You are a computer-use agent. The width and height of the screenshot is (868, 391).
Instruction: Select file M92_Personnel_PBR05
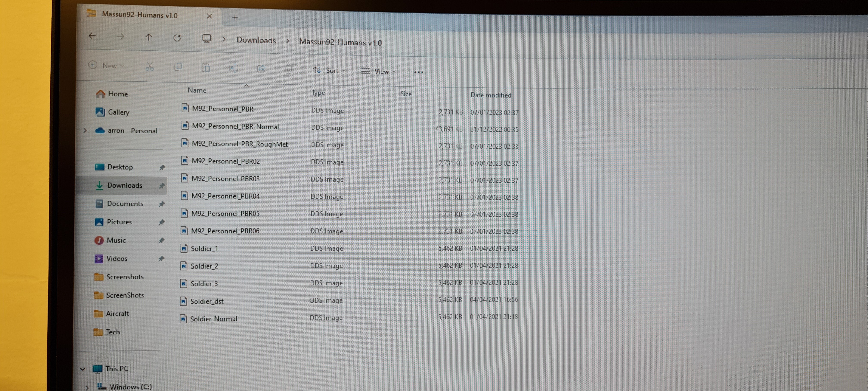(x=220, y=214)
